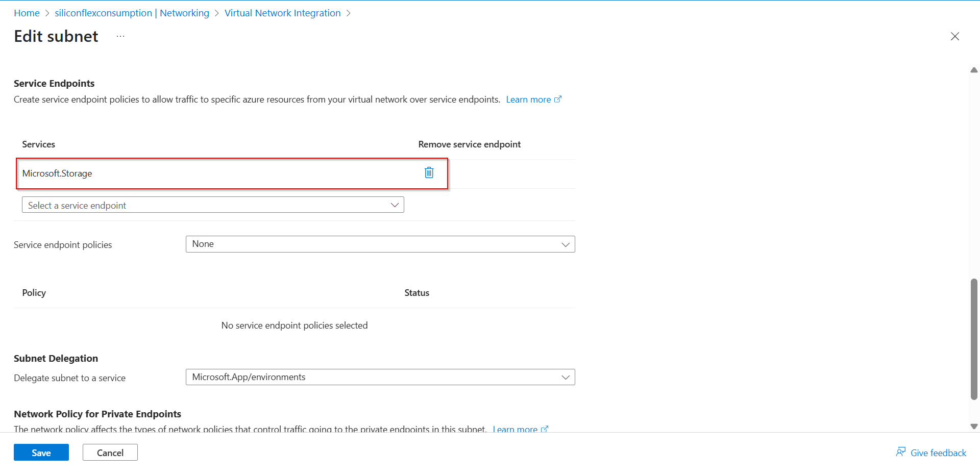Screen dimensions: 980x476
Task: Navigate to siliconflexconsumption | Networking breadcrumb
Action: [132, 13]
